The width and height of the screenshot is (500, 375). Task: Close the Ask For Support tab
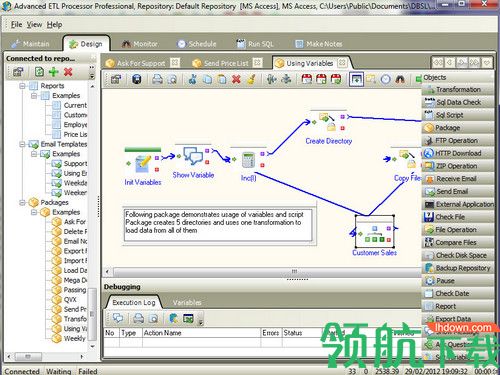(175, 63)
